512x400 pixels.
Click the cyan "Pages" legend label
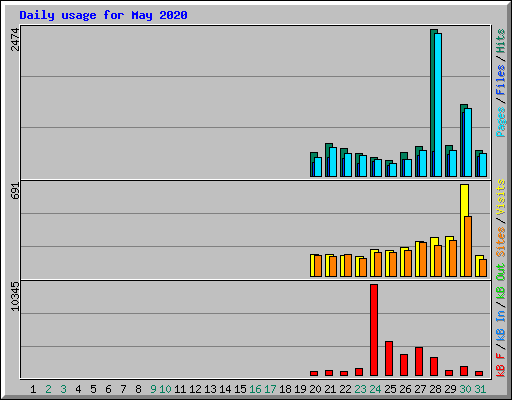pos(501,122)
